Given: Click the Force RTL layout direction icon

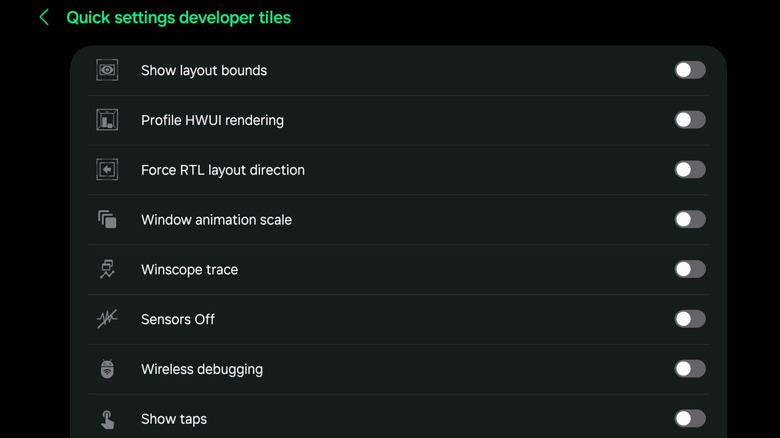Looking at the screenshot, I should point(107,170).
